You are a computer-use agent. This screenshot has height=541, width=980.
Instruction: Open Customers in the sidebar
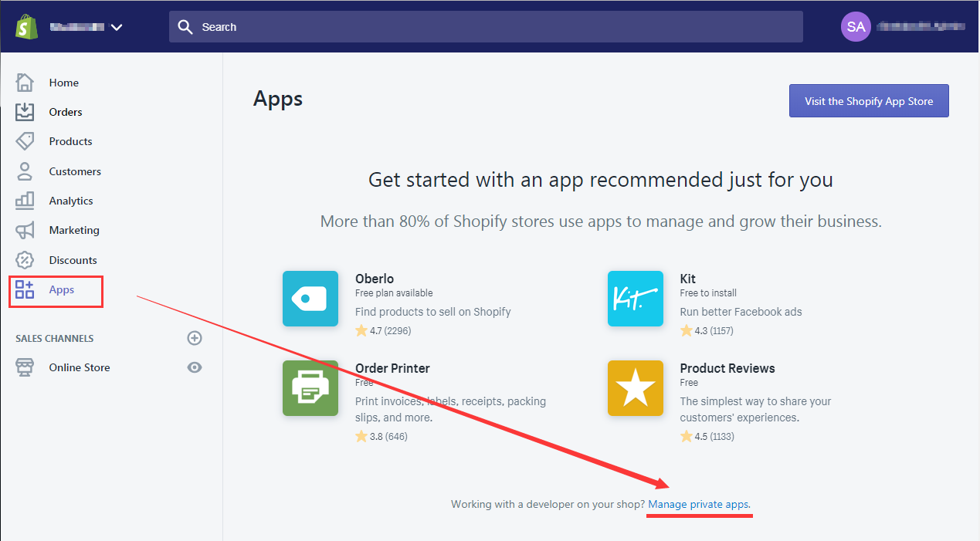pos(75,171)
